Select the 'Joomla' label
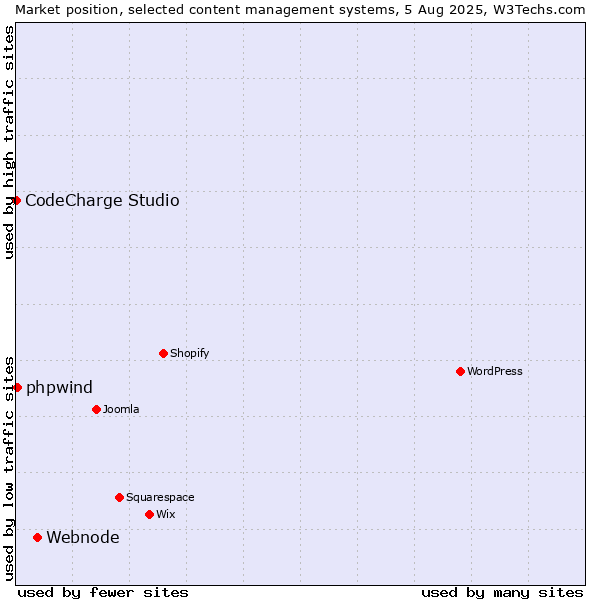 pyautogui.click(x=121, y=409)
